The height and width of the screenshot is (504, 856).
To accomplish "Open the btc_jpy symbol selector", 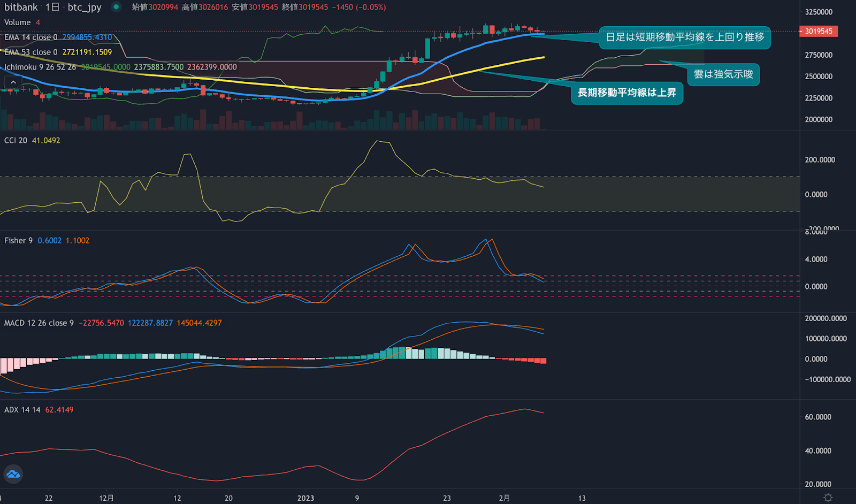I will (x=83, y=7).
